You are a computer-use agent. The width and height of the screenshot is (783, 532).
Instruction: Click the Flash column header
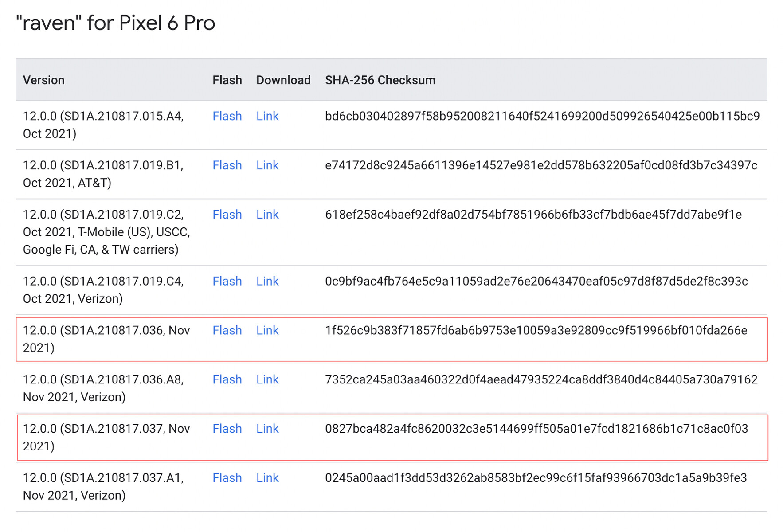click(x=227, y=80)
